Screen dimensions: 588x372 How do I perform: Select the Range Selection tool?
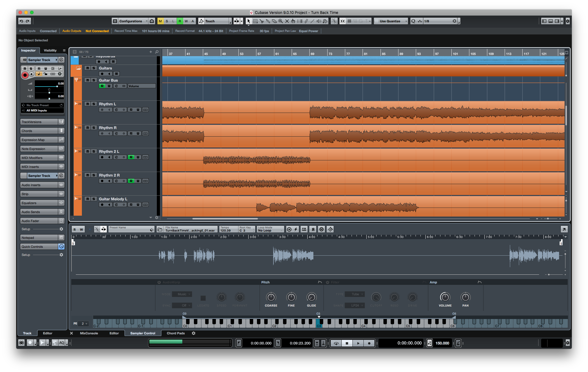[255, 21]
